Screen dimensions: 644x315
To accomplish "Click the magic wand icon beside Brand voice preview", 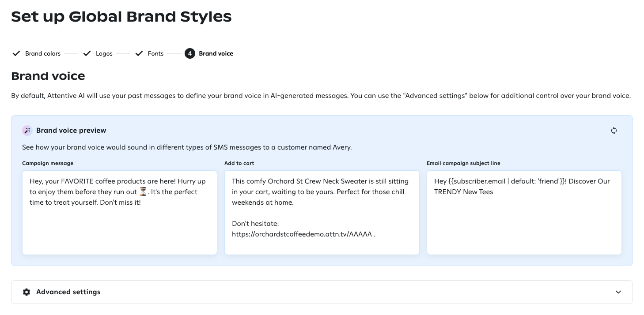I will coord(27,130).
